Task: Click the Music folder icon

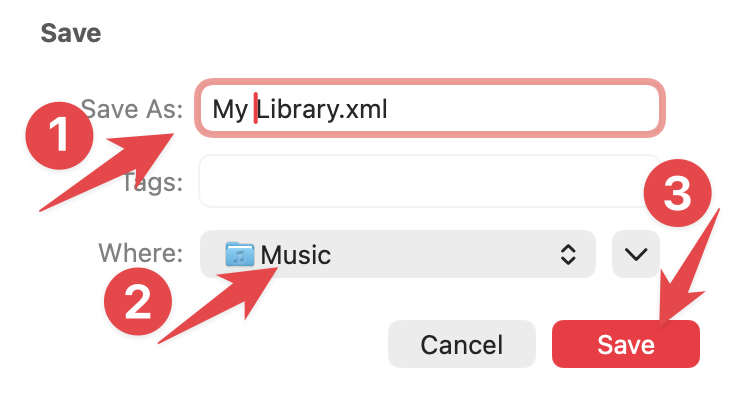Action: [241, 254]
